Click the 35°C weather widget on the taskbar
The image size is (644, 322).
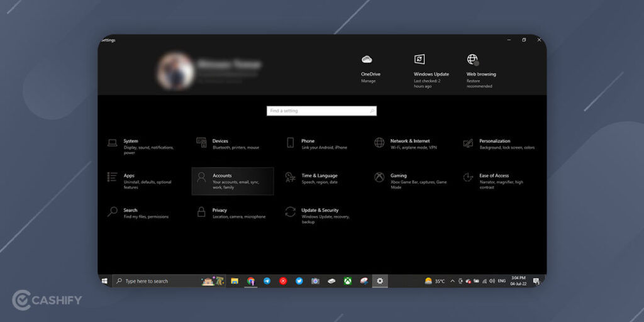435,281
